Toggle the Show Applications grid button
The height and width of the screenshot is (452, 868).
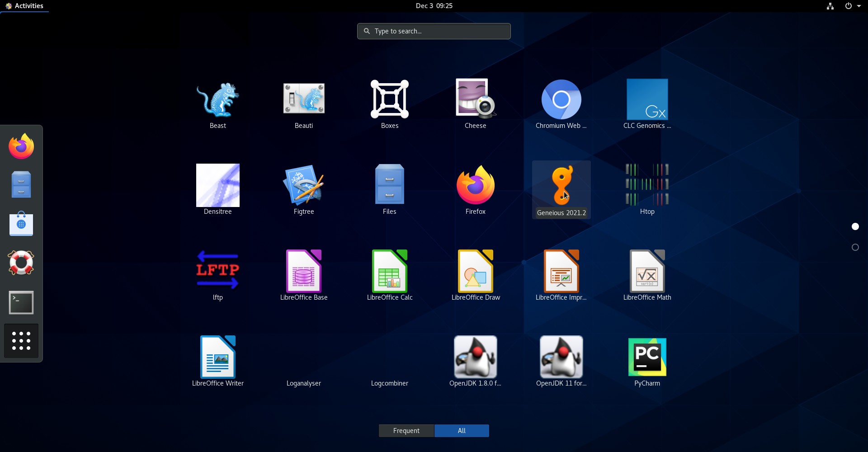(21, 341)
